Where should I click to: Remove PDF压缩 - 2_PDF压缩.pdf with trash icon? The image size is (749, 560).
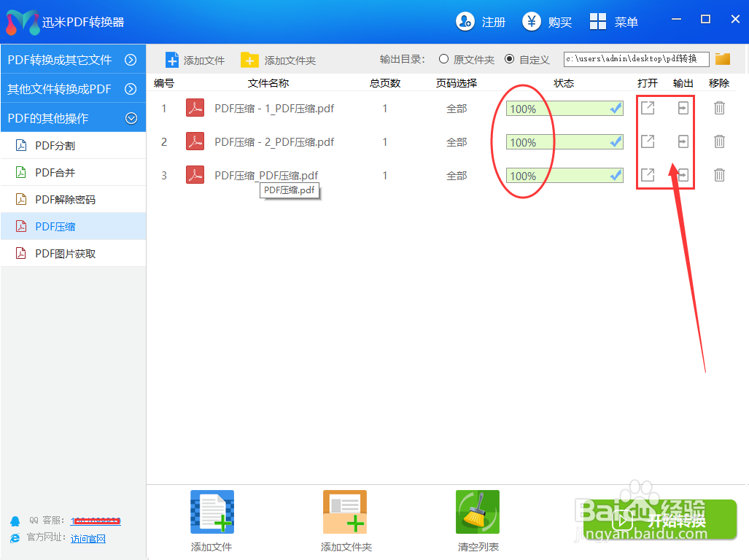point(719,141)
